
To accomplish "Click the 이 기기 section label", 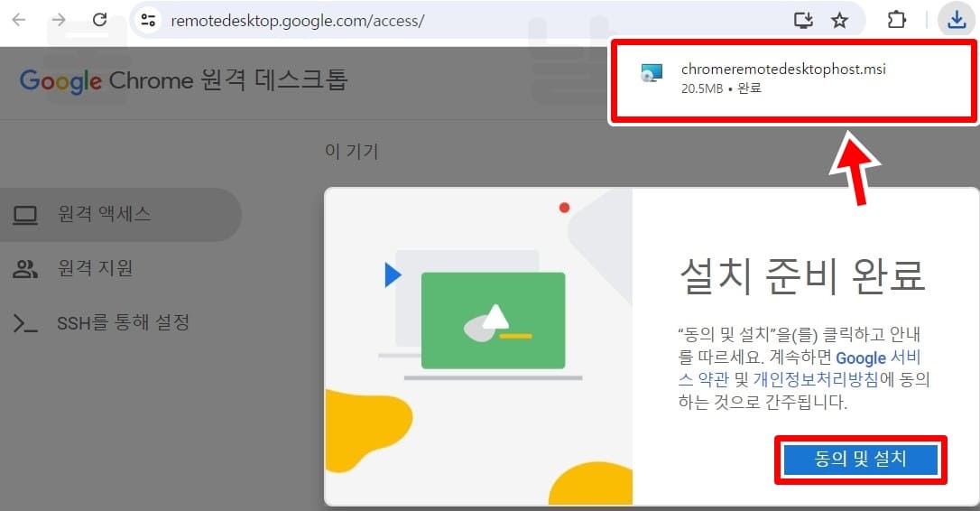I will (351, 152).
